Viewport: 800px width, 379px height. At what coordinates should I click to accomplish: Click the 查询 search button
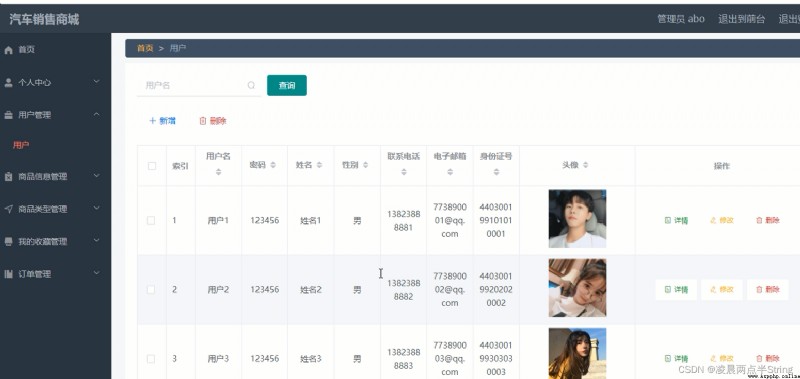[287, 85]
